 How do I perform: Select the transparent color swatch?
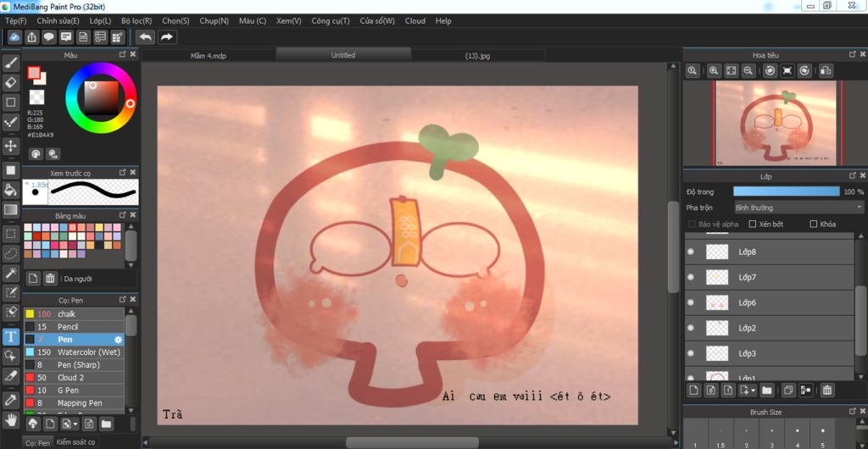tap(36, 97)
